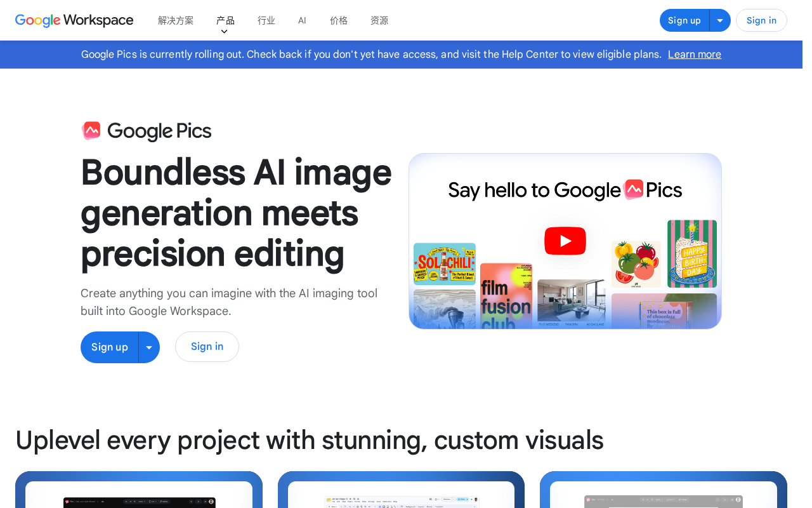The image size is (812, 508).
Task: Open the Google Workspace logo home link
Action: 74,20
